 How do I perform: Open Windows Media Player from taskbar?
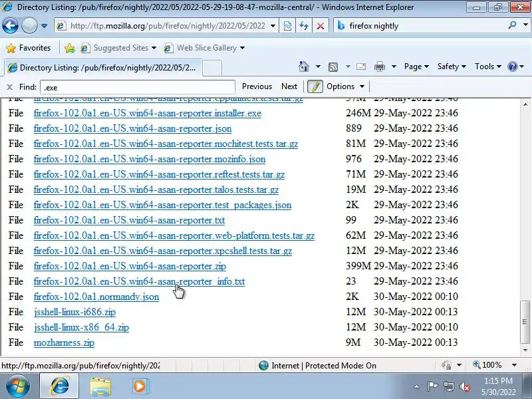coord(140,386)
